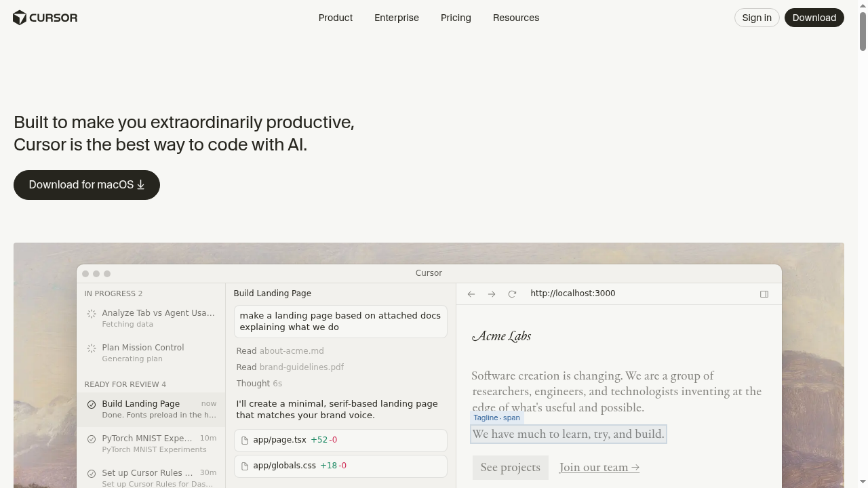868x488 pixels.
Task: Click the back arrow in the preview browser
Action: click(x=471, y=293)
